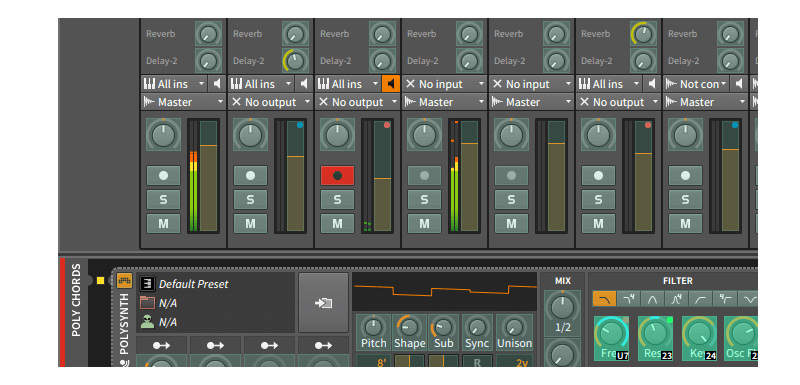This screenshot has height=385, width=800.
Task: Mute the channel with the red record button
Action: 337,223
